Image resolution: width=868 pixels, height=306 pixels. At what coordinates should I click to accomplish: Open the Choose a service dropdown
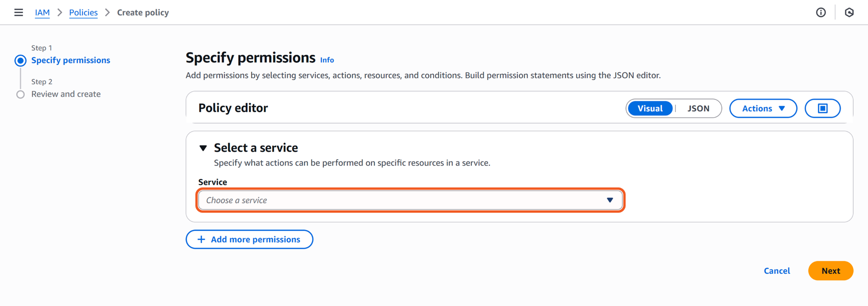[x=403, y=200]
